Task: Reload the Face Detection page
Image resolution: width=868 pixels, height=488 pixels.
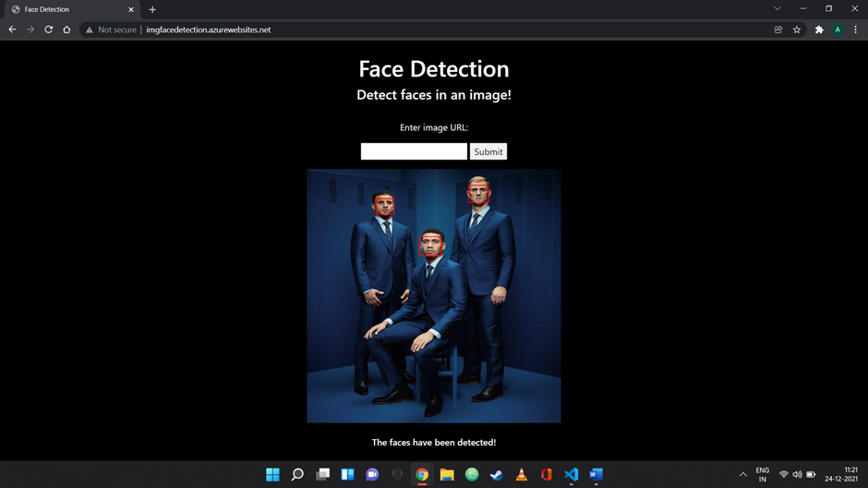Action: click(49, 30)
